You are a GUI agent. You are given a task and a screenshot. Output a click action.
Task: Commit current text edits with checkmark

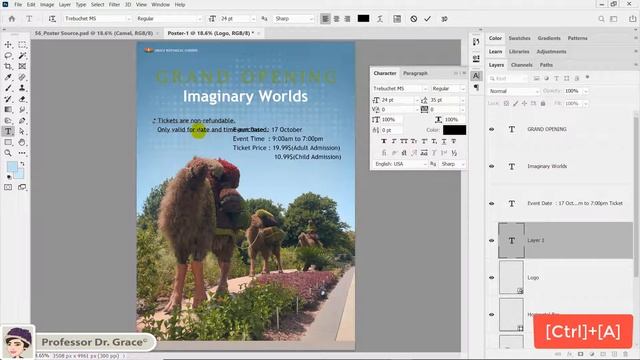coord(427,19)
